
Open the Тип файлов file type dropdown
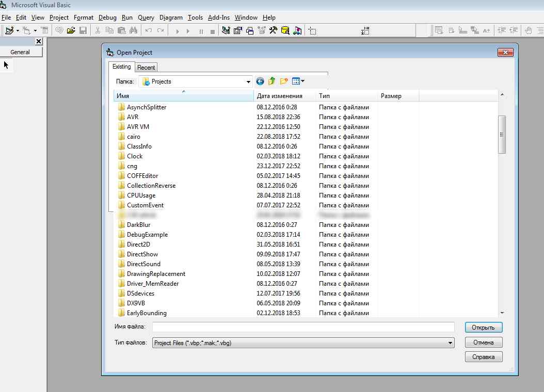point(450,343)
